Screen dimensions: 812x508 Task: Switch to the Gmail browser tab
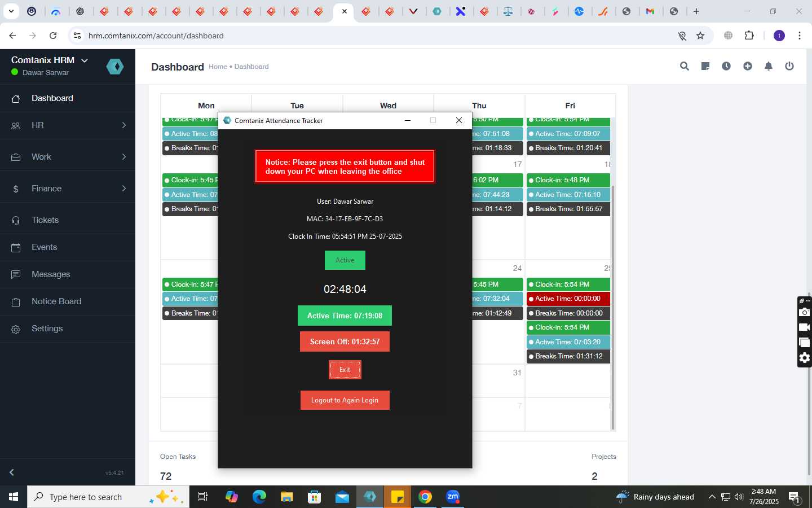click(650, 11)
